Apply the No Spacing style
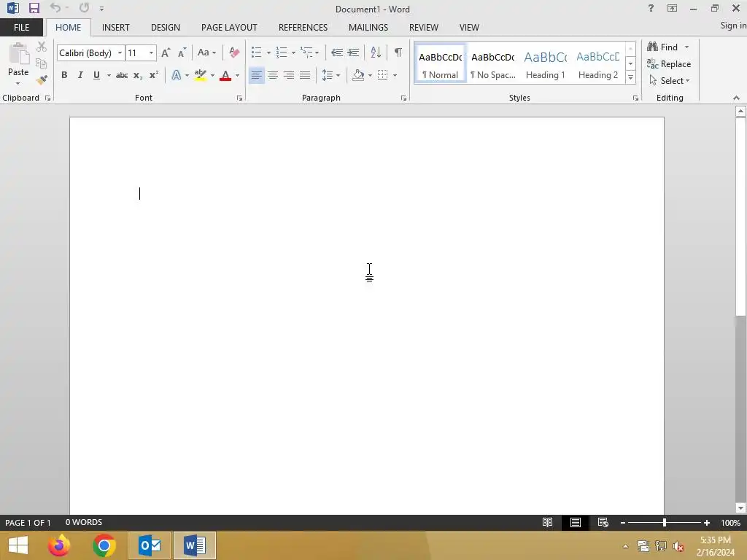The height and width of the screenshot is (560, 747). point(493,63)
